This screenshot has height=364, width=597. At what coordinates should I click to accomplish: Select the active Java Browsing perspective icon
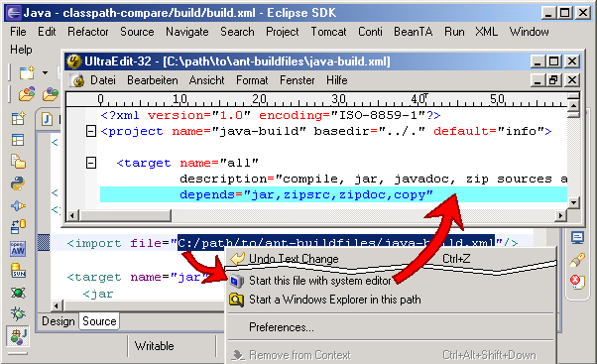[x=18, y=336]
